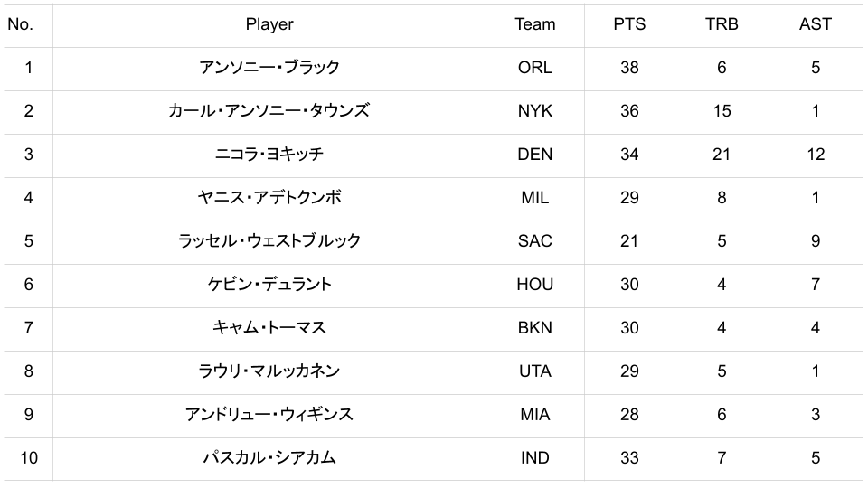Click the キャム・トーマス cell
The height and width of the screenshot is (488, 868).
click(269, 328)
